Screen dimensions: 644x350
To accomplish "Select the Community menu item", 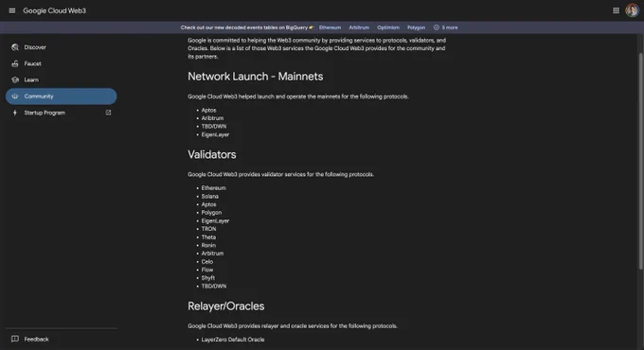I will pyautogui.click(x=62, y=96).
